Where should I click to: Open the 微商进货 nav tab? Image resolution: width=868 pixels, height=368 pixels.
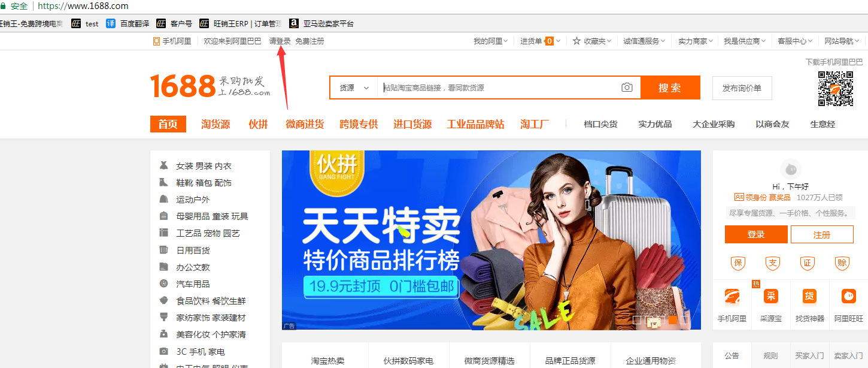(305, 124)
